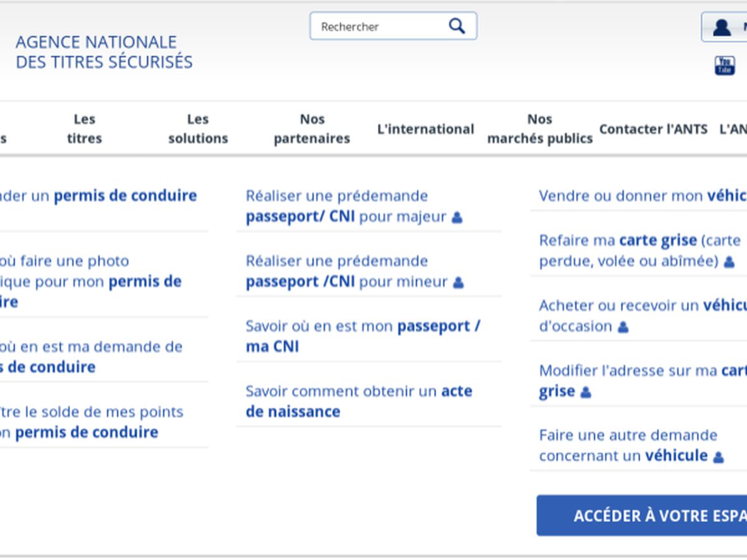Open the Les titres menu
The width and height of the screenshot is (747, 560).
[84, 129]
